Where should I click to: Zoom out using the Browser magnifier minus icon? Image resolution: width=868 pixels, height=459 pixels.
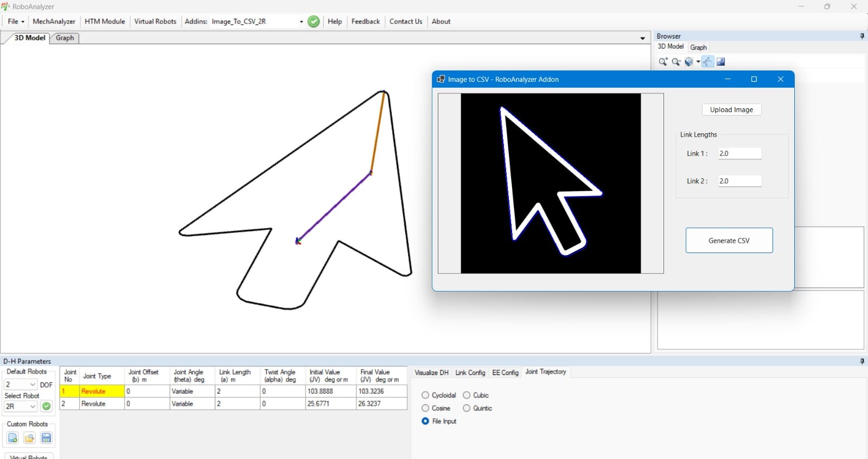[x=676, y=62]
